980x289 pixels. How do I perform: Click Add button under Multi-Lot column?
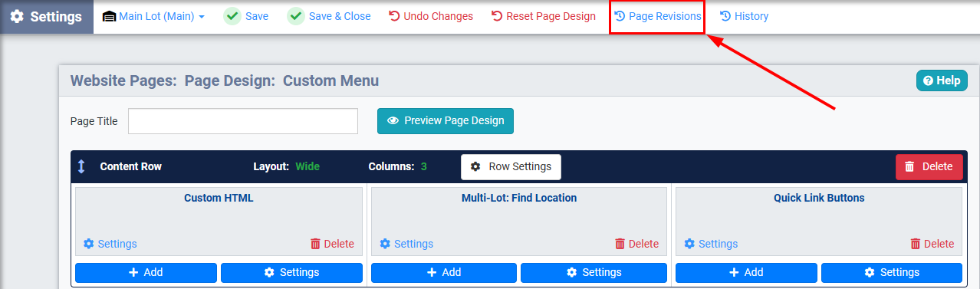pos(444,272)
